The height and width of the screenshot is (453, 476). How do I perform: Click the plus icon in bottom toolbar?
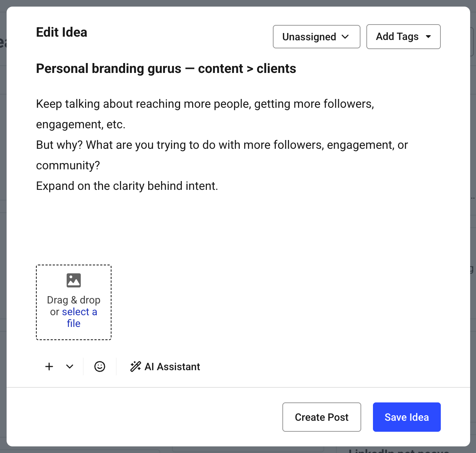point(49,367)
